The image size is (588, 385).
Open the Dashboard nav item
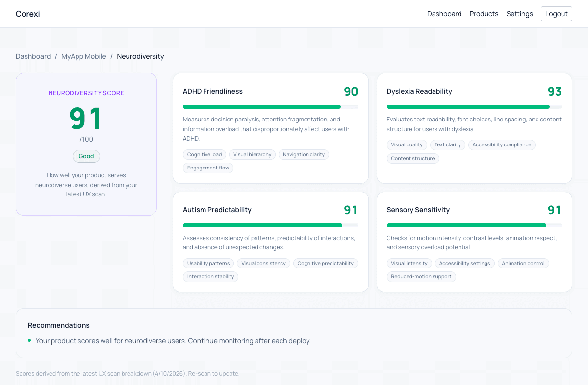(x=444, y=14)
